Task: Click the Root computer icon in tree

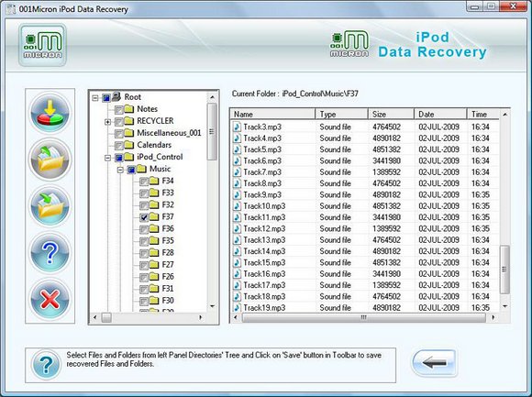Action: [x=116, y=96]
